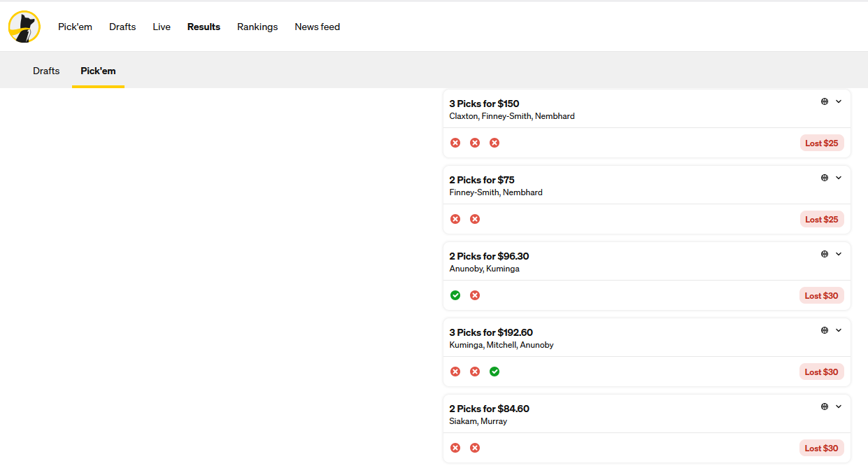Click first red X in $150 entry
Image resolution: width=868 pixels, height=466 pixels.
click(x=455, y=143)
